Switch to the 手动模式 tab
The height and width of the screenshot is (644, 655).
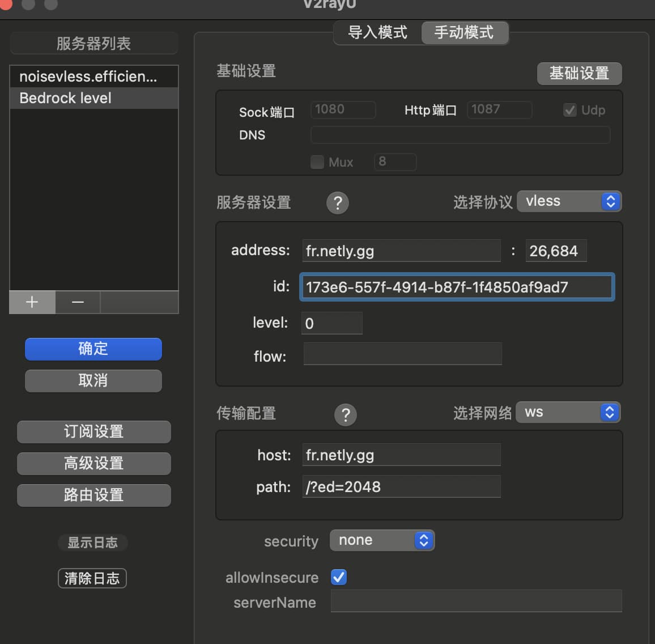(x=464, y=32)
